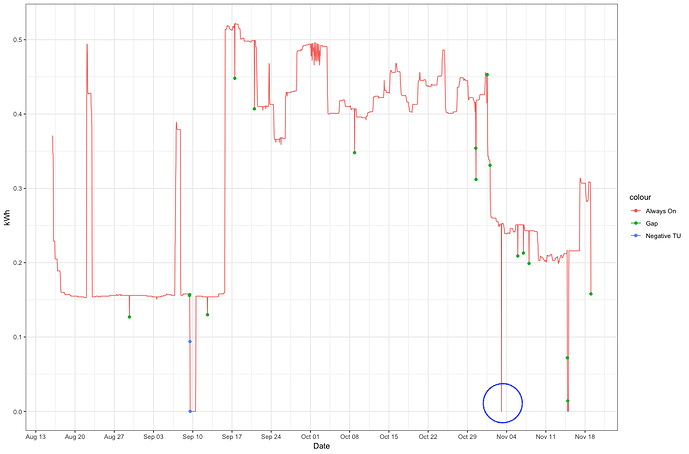Click the 'Sep 10' x-axis tick label
The width and height of the screenshot is (689, 454).
pos(192,437)
